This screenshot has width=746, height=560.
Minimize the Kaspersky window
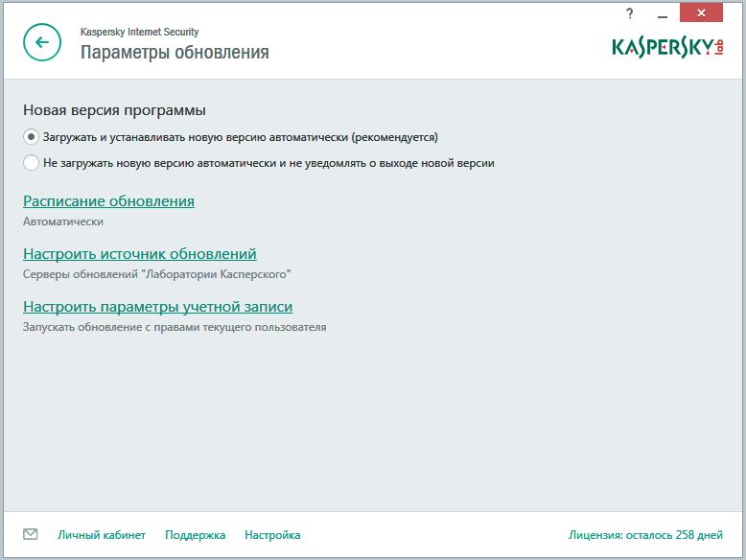point(663,14)
